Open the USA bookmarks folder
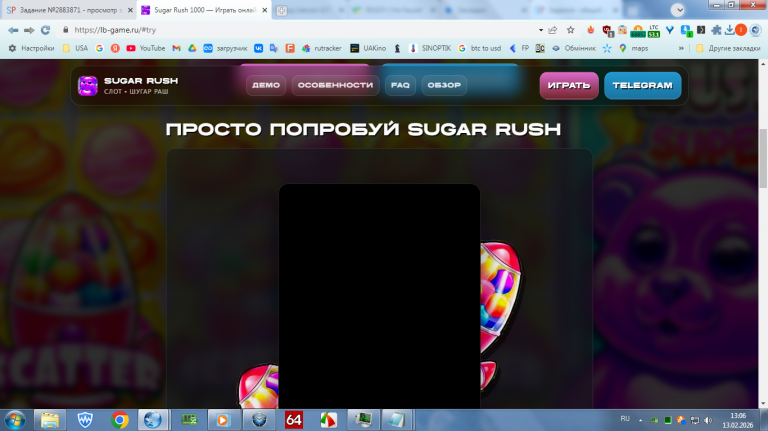 coord(75,48)
